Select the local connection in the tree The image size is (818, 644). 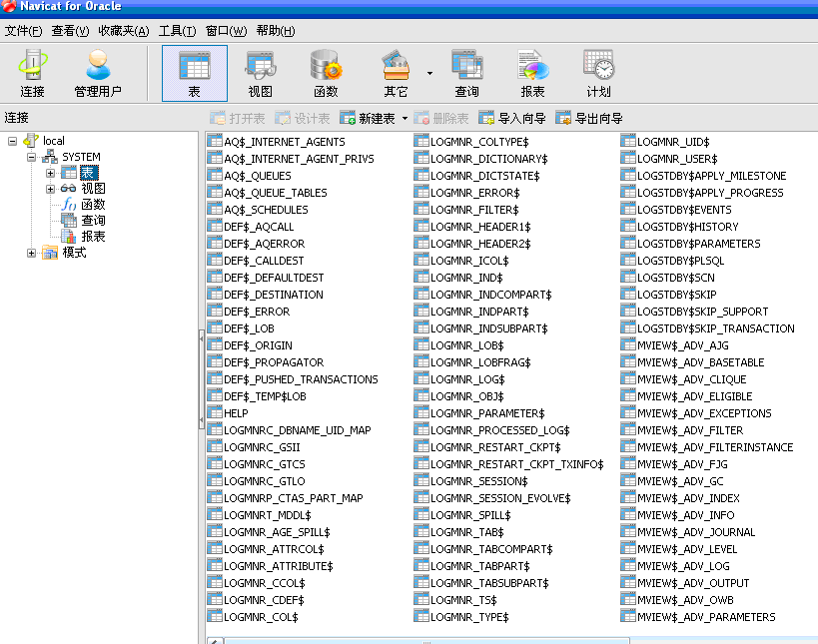tap(53, 141)
